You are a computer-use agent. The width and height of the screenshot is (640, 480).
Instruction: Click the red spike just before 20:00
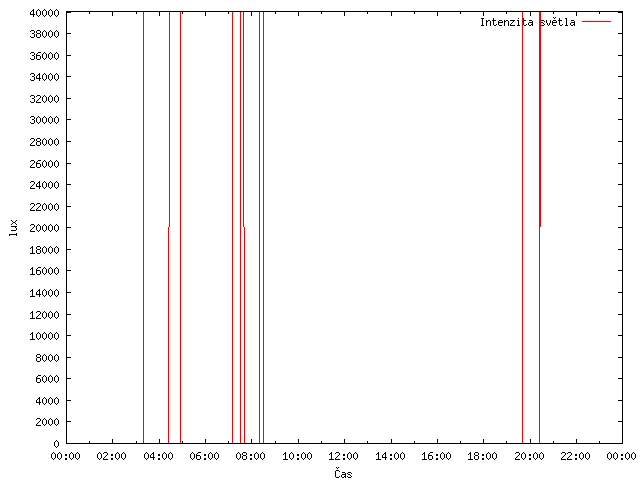[x=522, y=228]
